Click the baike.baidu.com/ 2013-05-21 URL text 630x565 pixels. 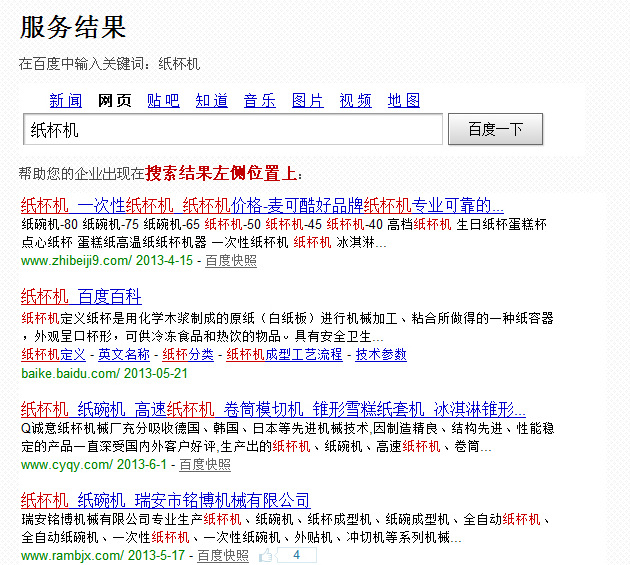tap(104, 373)
